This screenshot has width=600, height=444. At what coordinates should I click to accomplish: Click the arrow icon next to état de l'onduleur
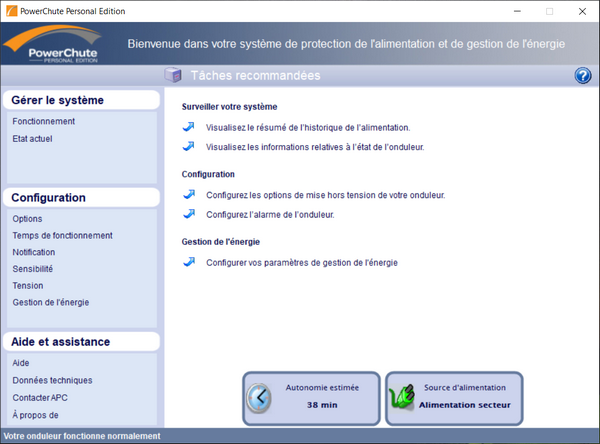coord(189,146)
